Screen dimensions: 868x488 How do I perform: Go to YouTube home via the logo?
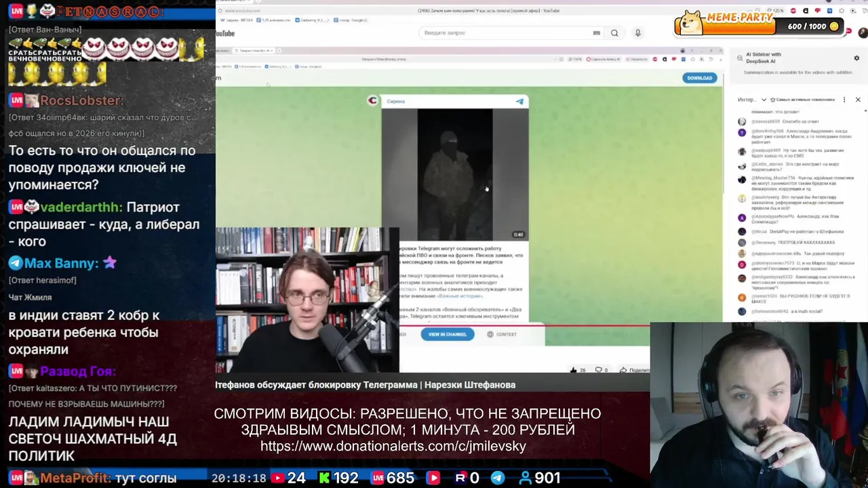click(225, 33)
